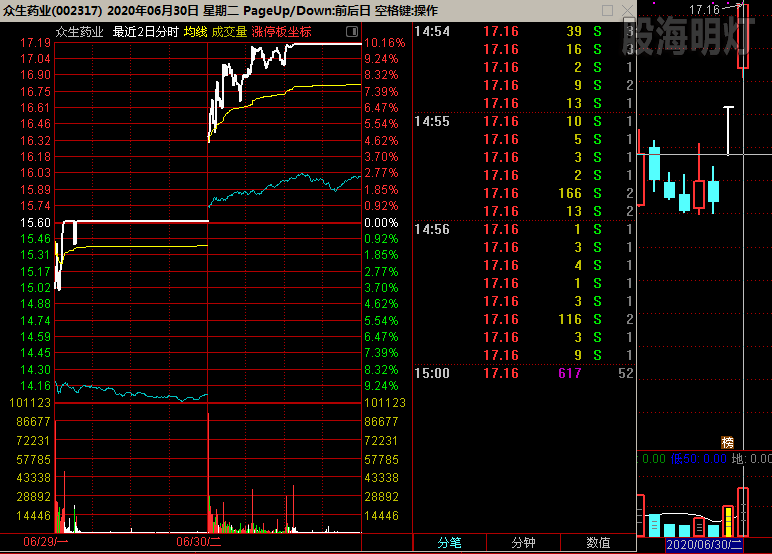Select the 14:56 time stamp in tick list

[432, 229]
